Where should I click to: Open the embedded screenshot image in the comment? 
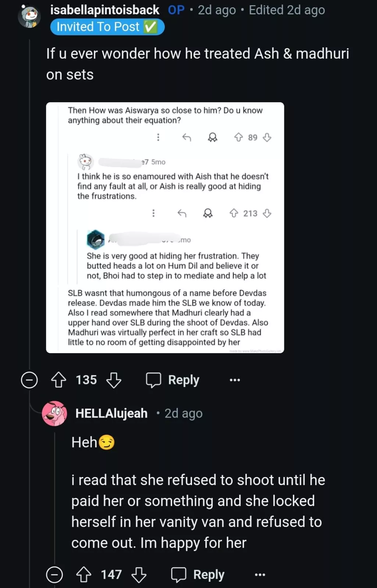click(165, 227)
